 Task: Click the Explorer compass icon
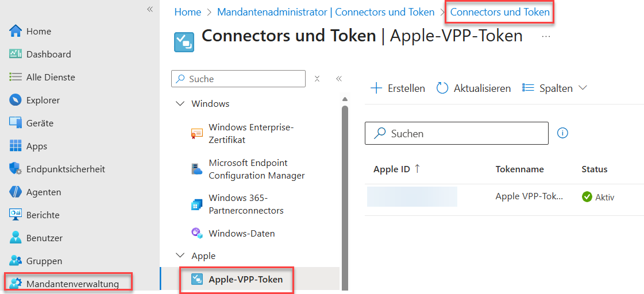(x=16, y=100)
